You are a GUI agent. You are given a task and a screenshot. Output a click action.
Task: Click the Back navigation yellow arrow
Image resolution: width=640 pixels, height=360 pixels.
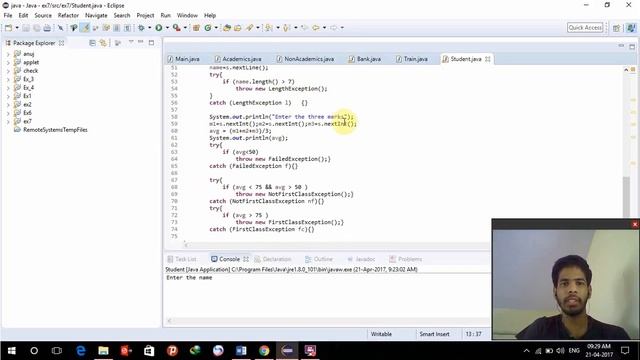point(316,28)
